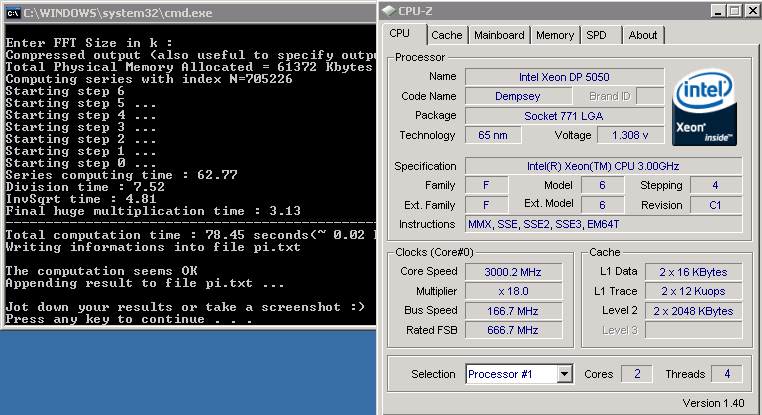Image resolution: width=762 pixels, height=415 pixels.
Task: Minimize the CPU-Z window
Action: (x=718, y=11)
